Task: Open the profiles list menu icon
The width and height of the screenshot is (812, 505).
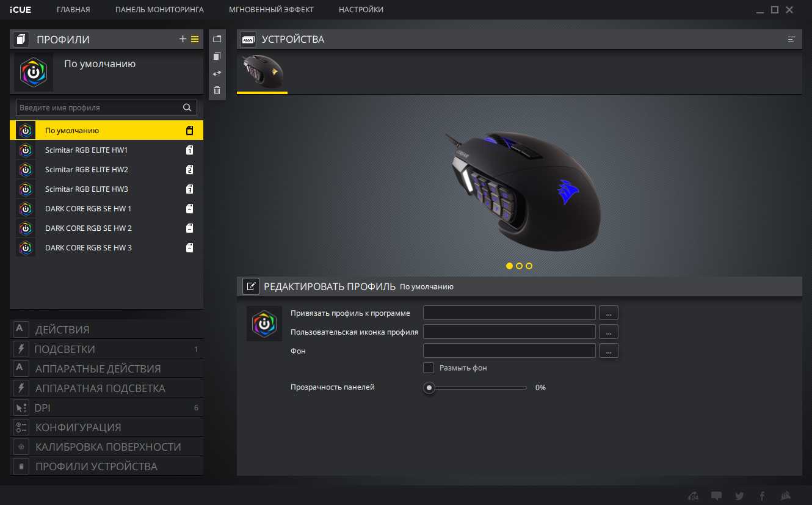Action: tap(195, 39)
